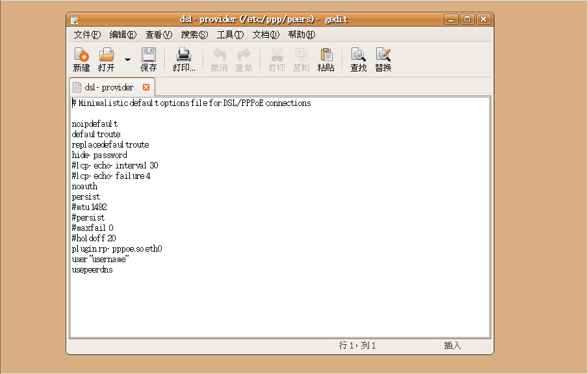This screenshot has height=374, width=588.
Task: Click the '#maxfail 0' line
Action: [x=93, y=228]
